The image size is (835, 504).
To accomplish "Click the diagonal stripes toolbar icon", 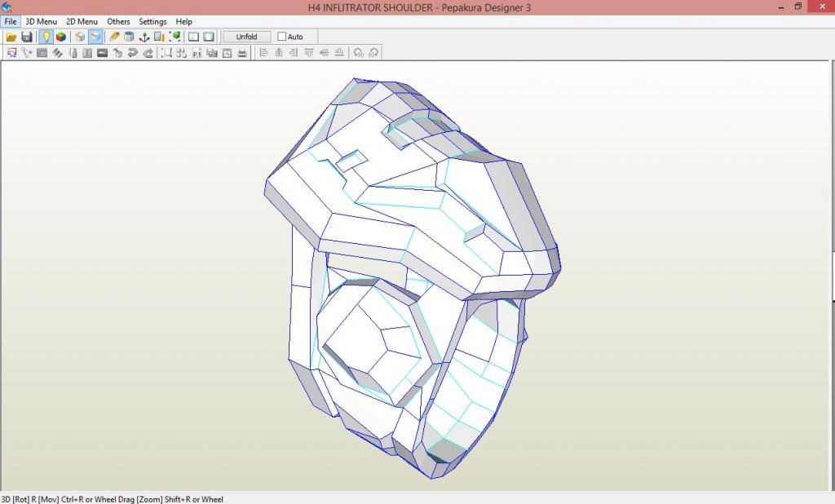I will (57, 53).
